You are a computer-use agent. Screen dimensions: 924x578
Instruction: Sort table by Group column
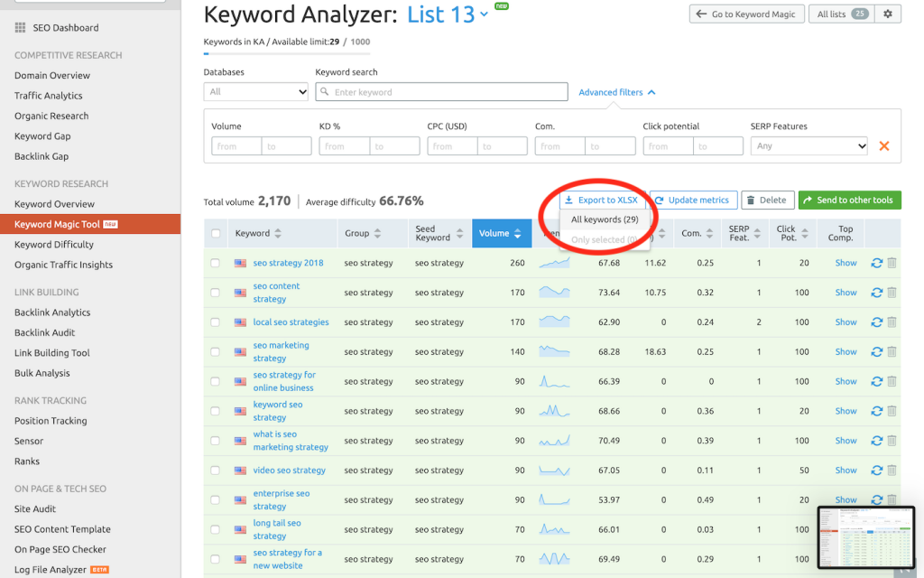pos(363,234)
